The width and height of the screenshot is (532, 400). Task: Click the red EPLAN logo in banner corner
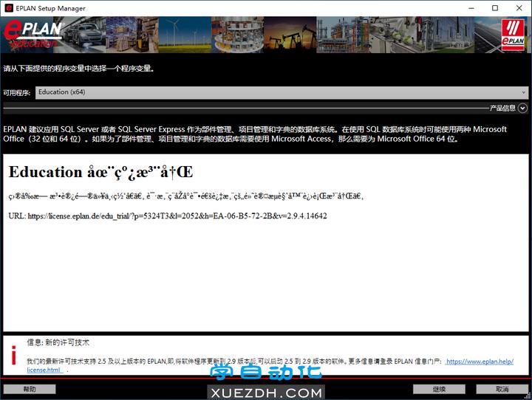point(513,35)
